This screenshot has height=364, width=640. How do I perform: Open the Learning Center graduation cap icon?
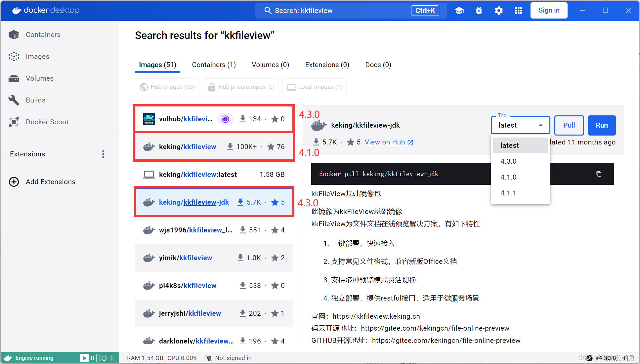click(459, 10)
